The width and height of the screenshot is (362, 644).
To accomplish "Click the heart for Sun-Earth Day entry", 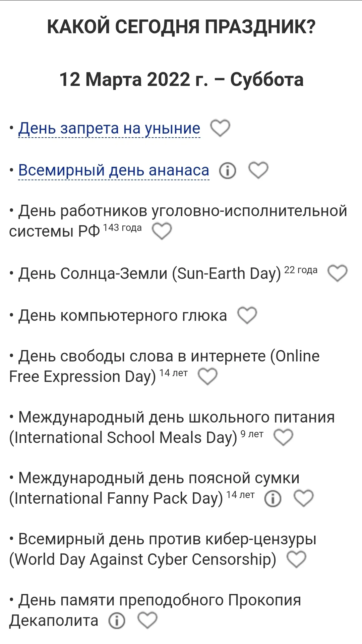I will pyautogui.click(x=337, y=273).
